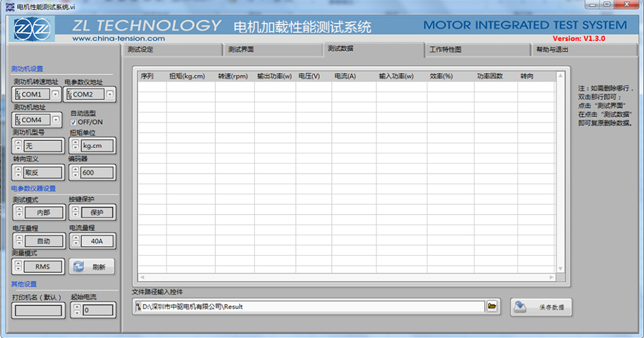Toggle the 自动选型 OFF/ON checkbox
Image resolution: width=644 pixels, height=338 pixels.
coord(74,122)
